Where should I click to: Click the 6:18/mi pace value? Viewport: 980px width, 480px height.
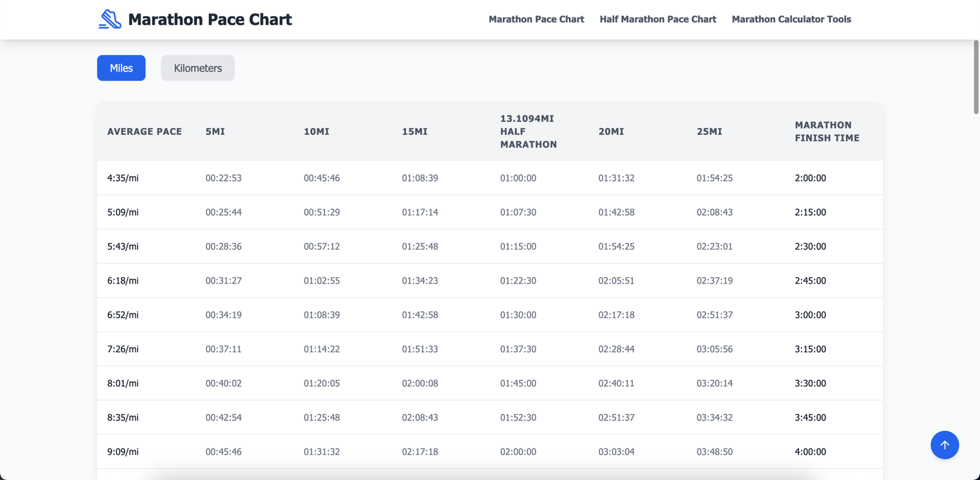pos(122,280)
